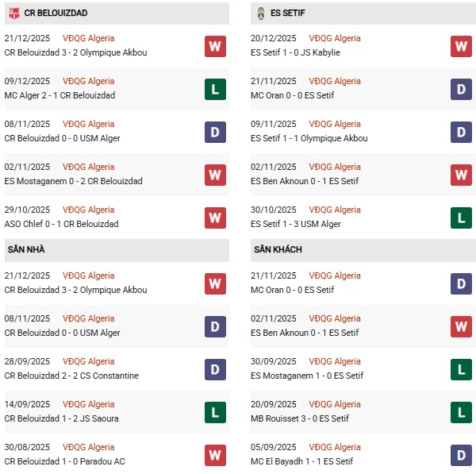Click the CR BELOUIZDAD team header
This screenshot has height=474, width=476.
[56, 13]
